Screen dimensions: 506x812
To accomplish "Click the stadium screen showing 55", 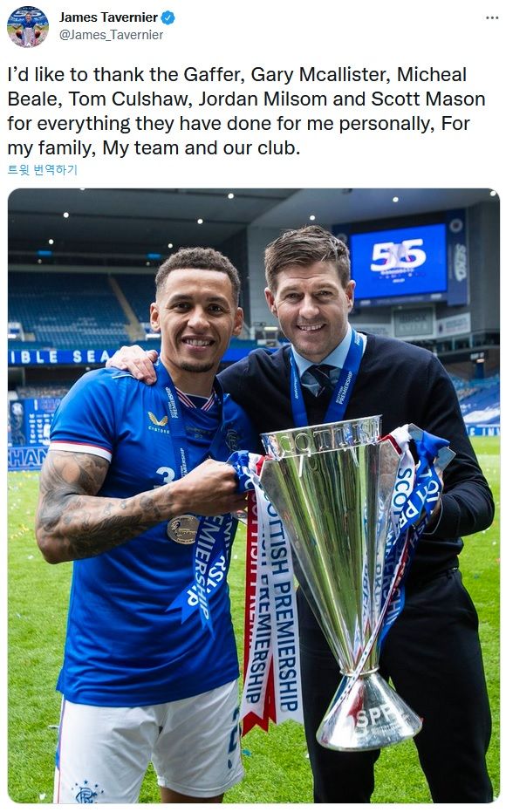I will click(399, 262).
